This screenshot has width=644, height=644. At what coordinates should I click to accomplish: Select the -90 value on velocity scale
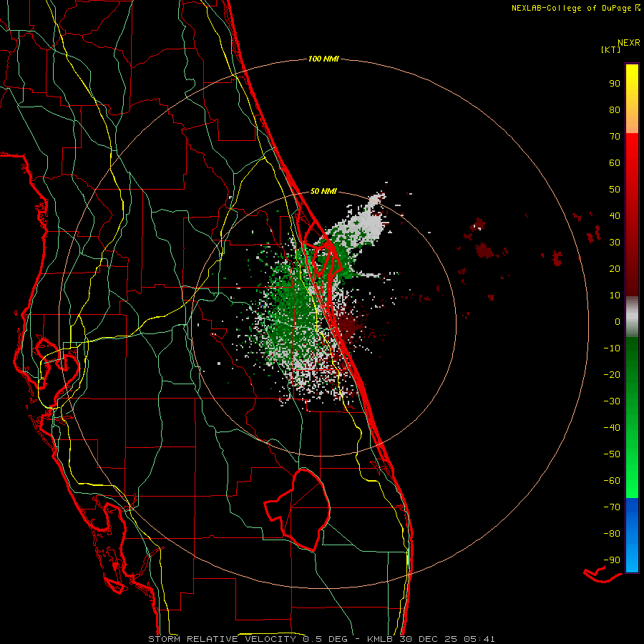pos(612,560)
